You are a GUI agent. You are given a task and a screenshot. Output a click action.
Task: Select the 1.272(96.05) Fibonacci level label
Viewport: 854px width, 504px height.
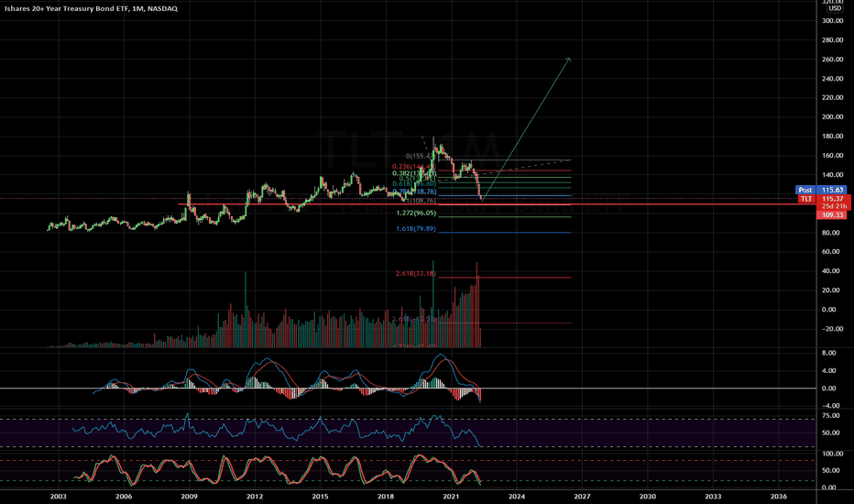click(x=416, y=214)
